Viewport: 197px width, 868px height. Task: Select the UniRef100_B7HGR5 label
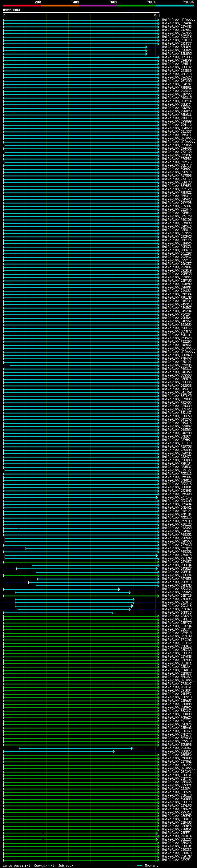[177, 809]
